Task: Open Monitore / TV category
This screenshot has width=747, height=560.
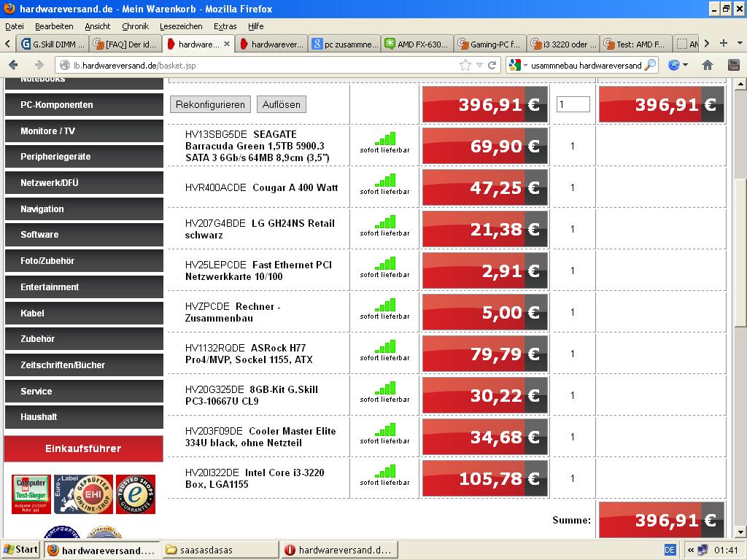Action: pos(84,131)
